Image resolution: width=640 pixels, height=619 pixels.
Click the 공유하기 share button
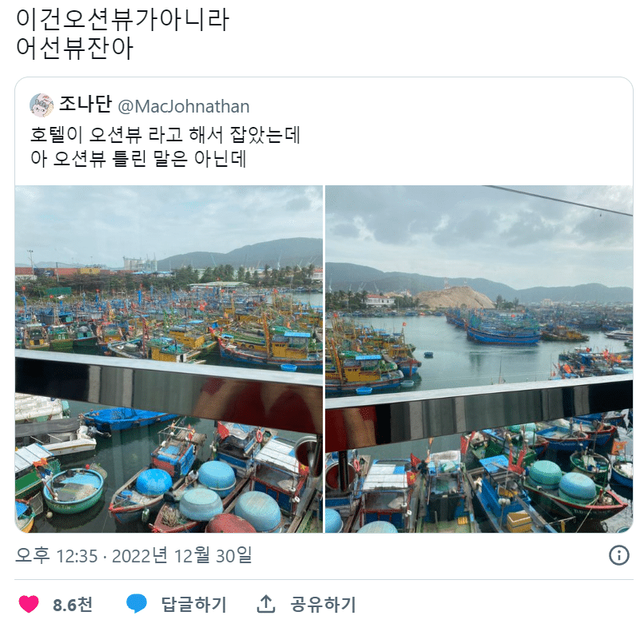click(x=323, y=604)
